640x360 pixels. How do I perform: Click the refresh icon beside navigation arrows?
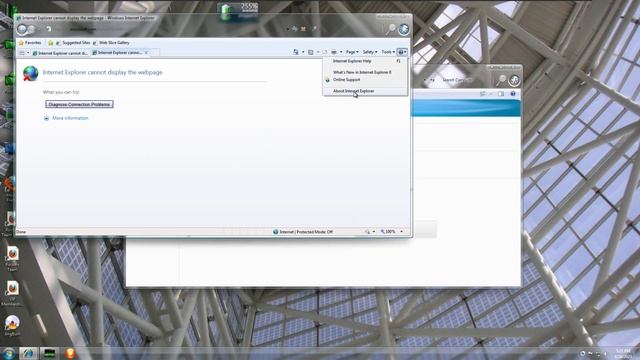48,29
